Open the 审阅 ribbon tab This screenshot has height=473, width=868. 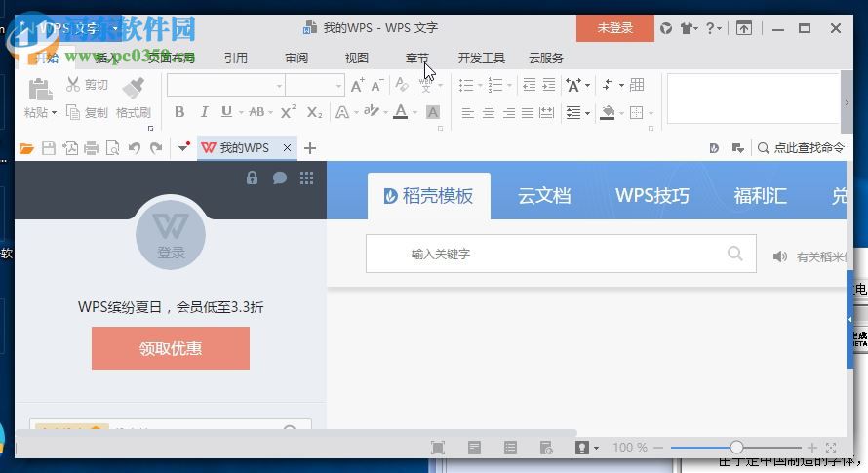296,58
